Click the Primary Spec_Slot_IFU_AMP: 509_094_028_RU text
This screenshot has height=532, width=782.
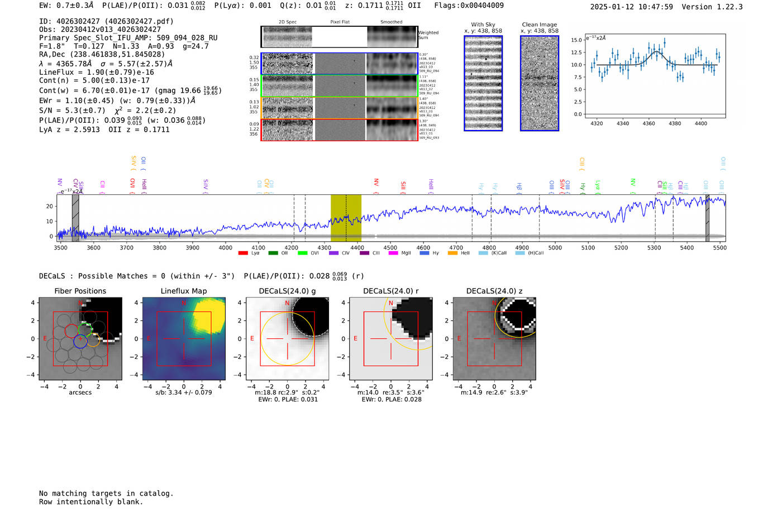pyautogui.click(x=128, y=37)
